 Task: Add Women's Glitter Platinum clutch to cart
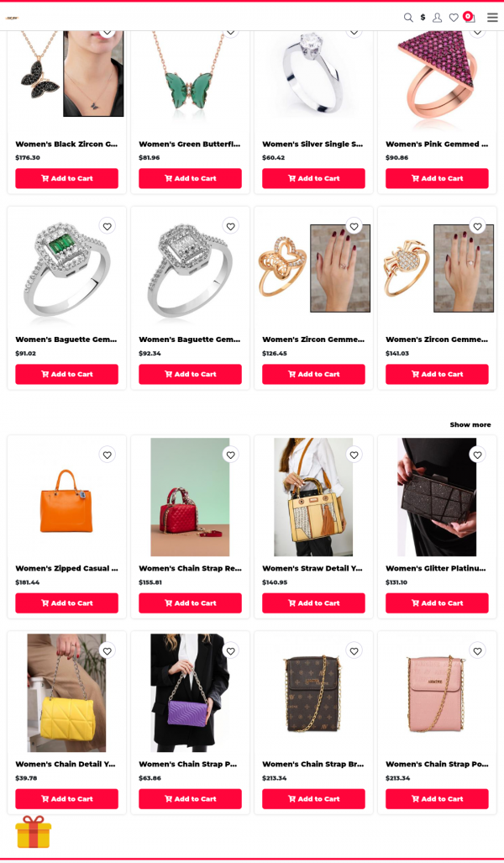pyautogui.click(x=437, y=603)
